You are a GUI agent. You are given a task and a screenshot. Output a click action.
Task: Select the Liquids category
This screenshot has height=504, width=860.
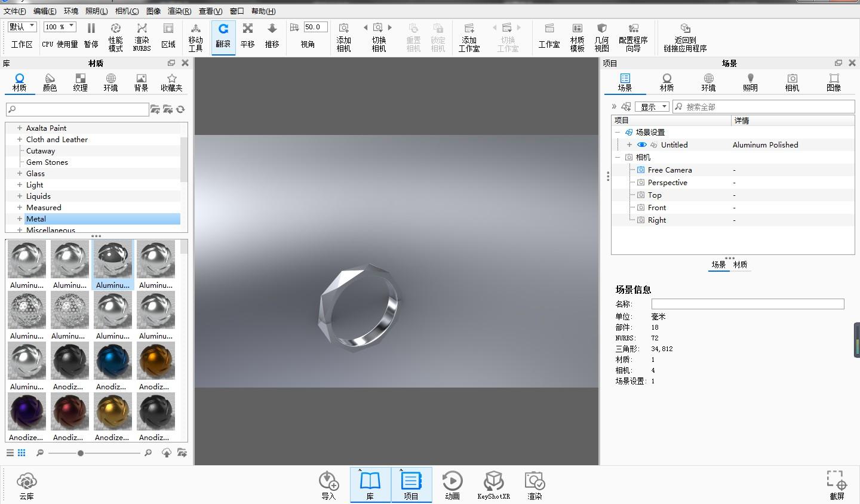tap(38, 196)
